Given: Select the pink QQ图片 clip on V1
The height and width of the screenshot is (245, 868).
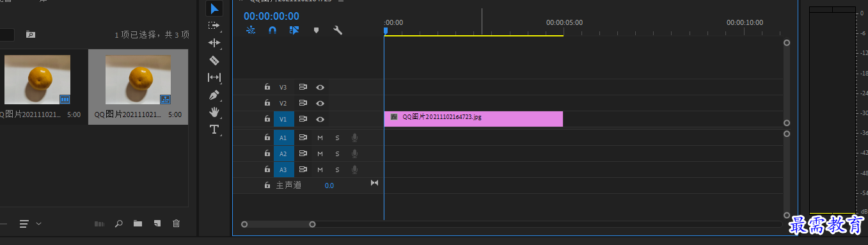Looking at the screenshot, I should pyautogui.click(x=473, y=119).
